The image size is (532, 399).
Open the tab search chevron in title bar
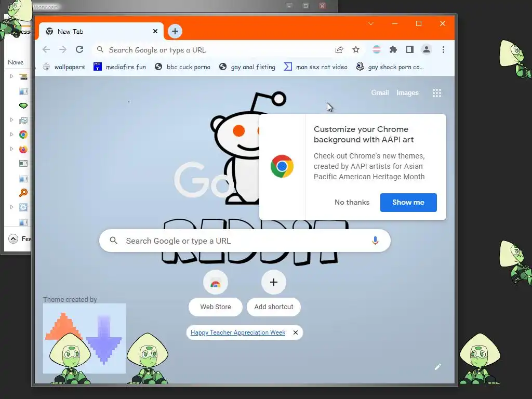click(371, 23)
